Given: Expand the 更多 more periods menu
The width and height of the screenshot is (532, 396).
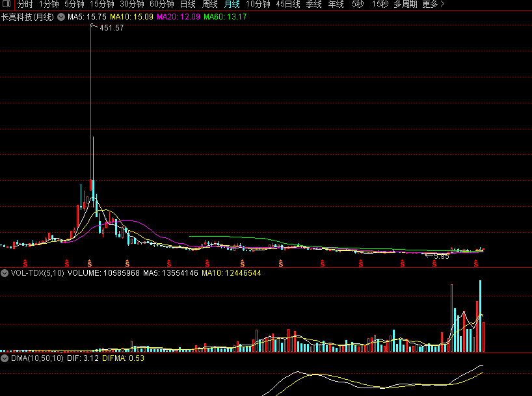Looking at the screenshot, I should tap(433, 5).
